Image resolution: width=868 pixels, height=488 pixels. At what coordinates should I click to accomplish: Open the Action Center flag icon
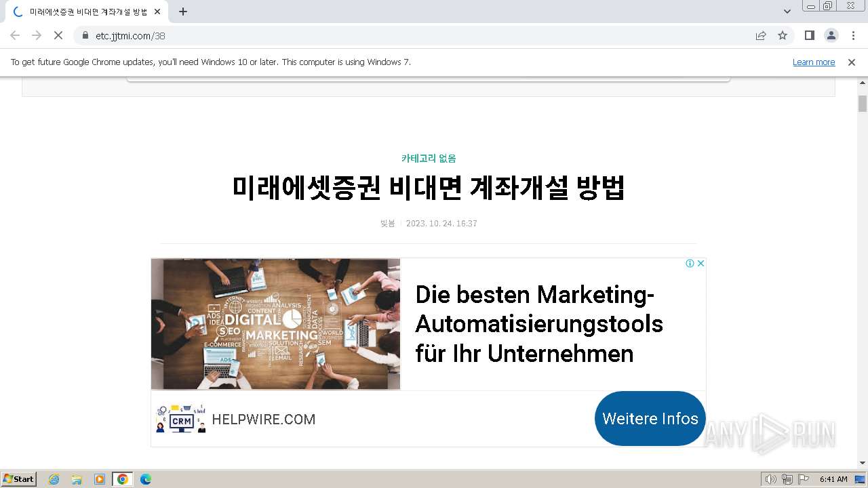click(804, 479)
